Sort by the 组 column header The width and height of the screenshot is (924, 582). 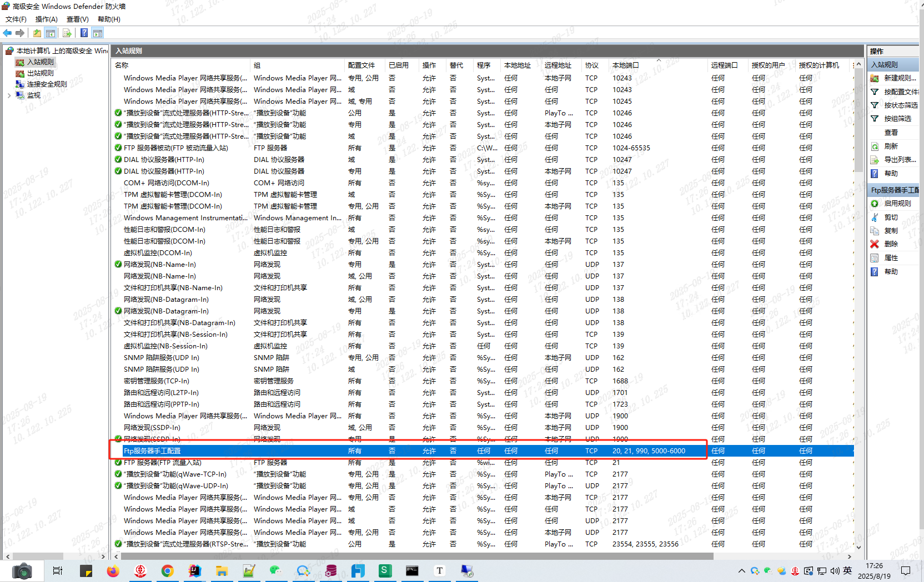[x=297, y=65]
